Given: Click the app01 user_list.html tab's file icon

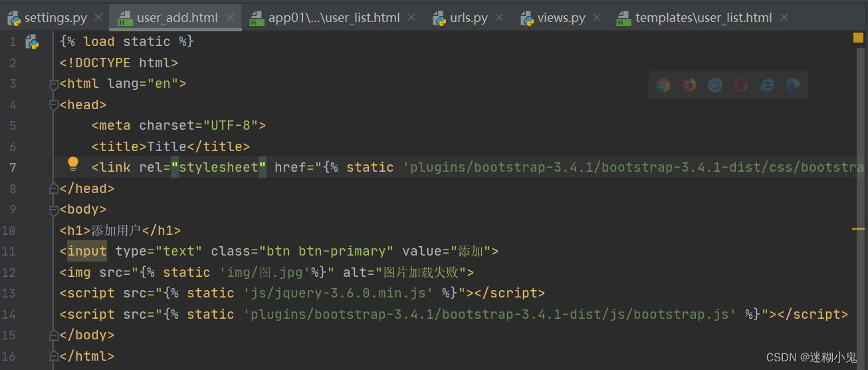Looking at the screenshot, I should (257, 18).
